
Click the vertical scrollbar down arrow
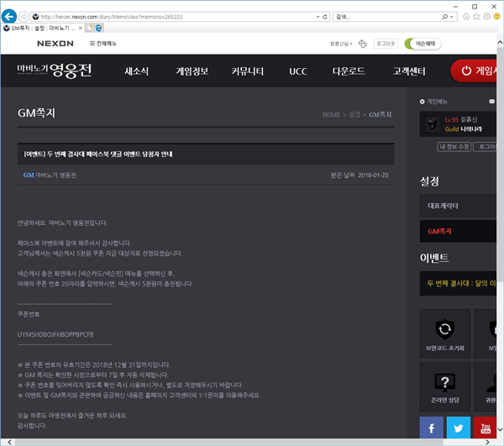[x=500, y=429]
